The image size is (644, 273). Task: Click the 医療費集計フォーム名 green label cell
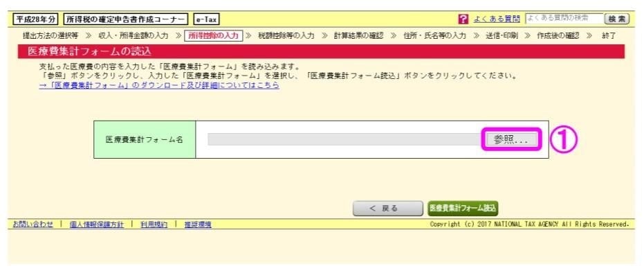[x=145, y=139]
